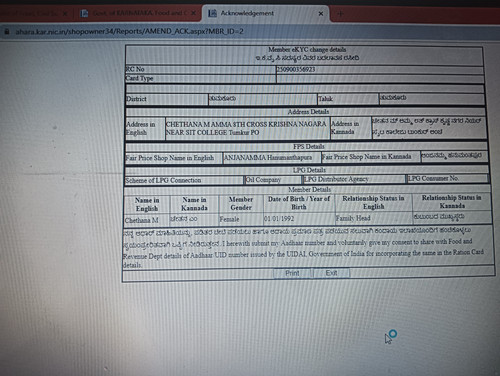The height and width of the screenshot is (376, 500).
Task: Click the Print button
Action: tap(292, 273)
